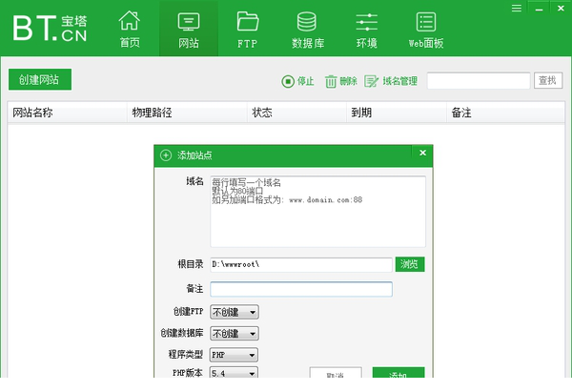Click the 查找 search button
This screenshot has width=572, height=392.
548,80
